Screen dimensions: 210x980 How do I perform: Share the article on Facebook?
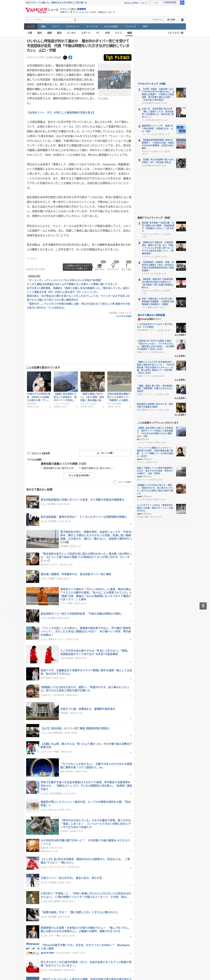[70, 57]
